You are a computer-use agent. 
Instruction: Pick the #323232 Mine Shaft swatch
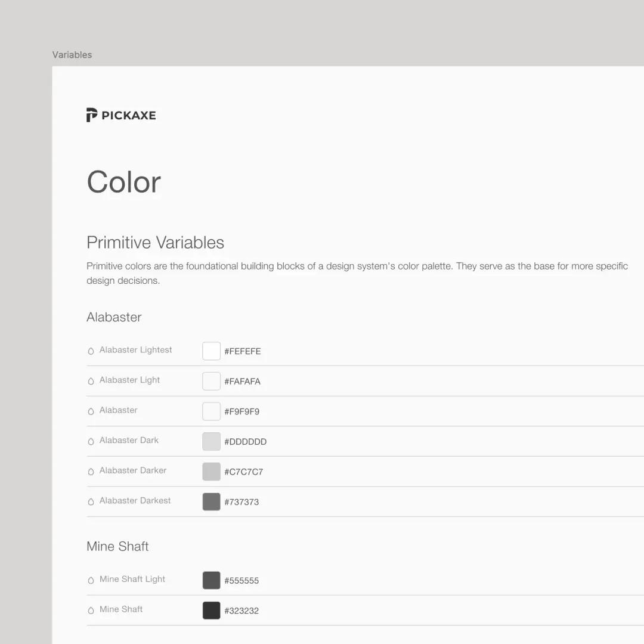point(212,611)
